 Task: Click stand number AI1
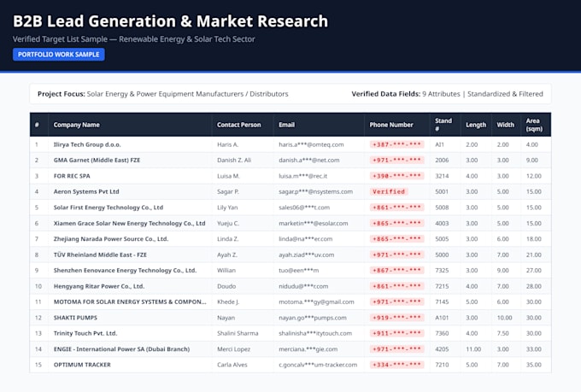(439, 144)
